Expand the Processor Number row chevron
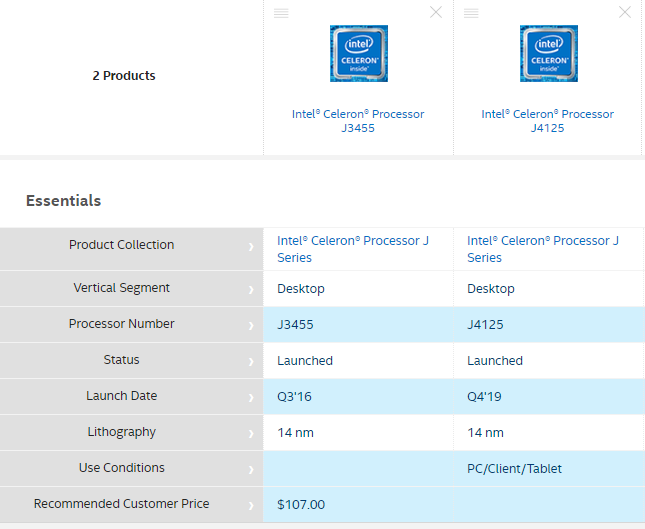 251,326
